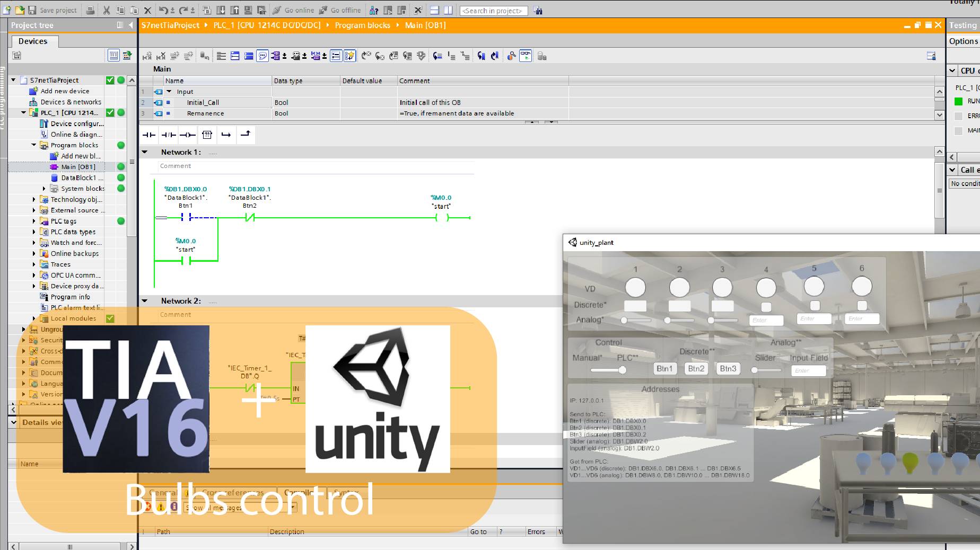Click the search binoculars icon beside project search

pyautogui.click(x=538, y=10)
